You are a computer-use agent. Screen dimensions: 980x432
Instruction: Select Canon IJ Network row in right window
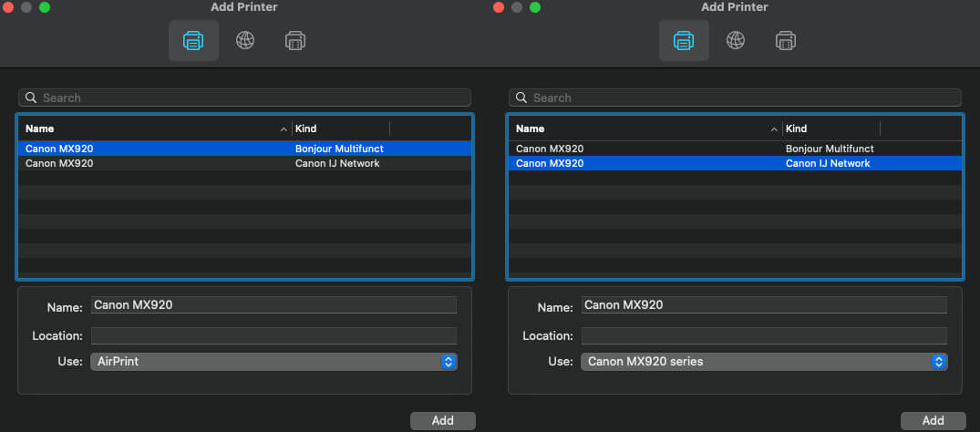click(735, 163)
